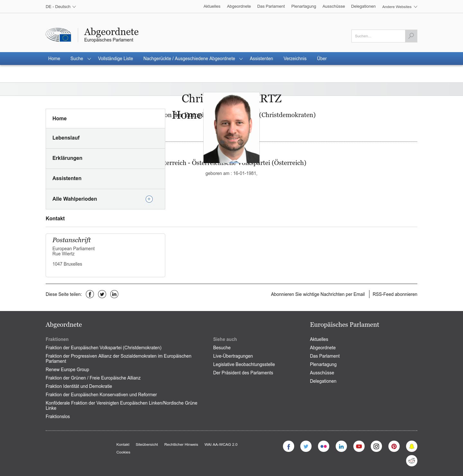Open Cookies footer link
The height and width of the screenshot is (476, 463).
coord(123,452)
